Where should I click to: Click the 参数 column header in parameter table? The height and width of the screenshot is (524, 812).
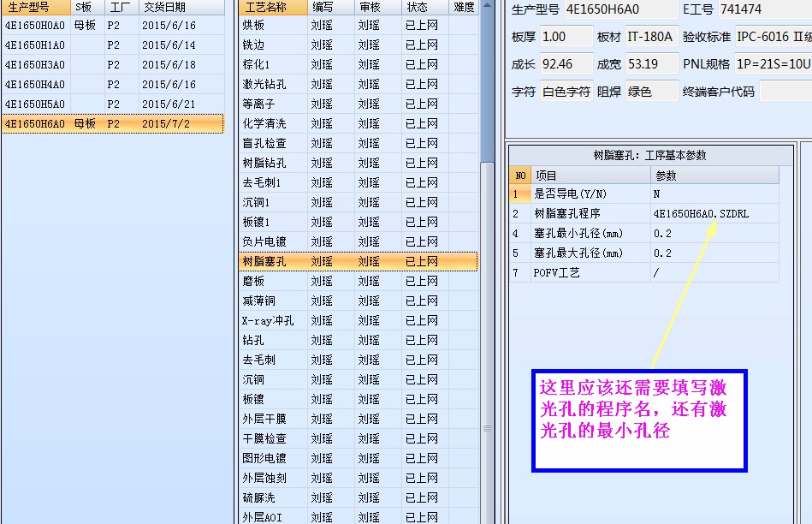tap(714, 176)
